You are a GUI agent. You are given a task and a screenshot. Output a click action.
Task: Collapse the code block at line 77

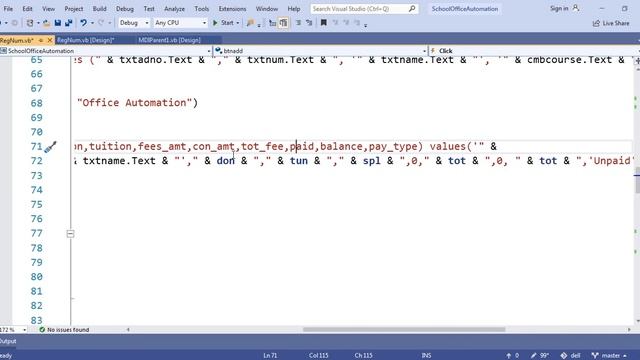70,234
